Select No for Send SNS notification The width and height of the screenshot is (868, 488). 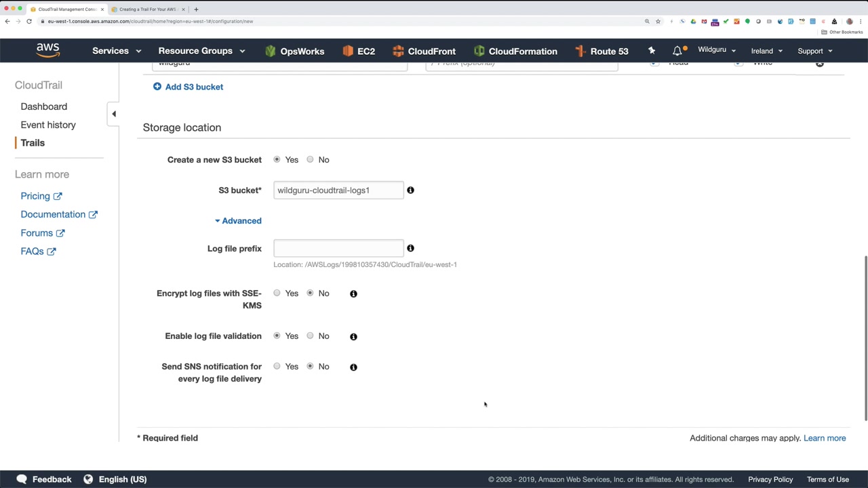point(310,366)
